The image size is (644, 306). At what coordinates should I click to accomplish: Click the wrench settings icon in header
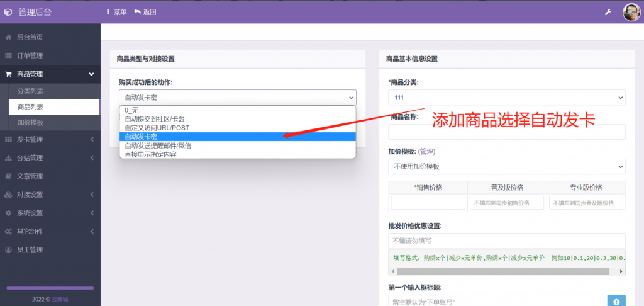[x=608, y=12]
